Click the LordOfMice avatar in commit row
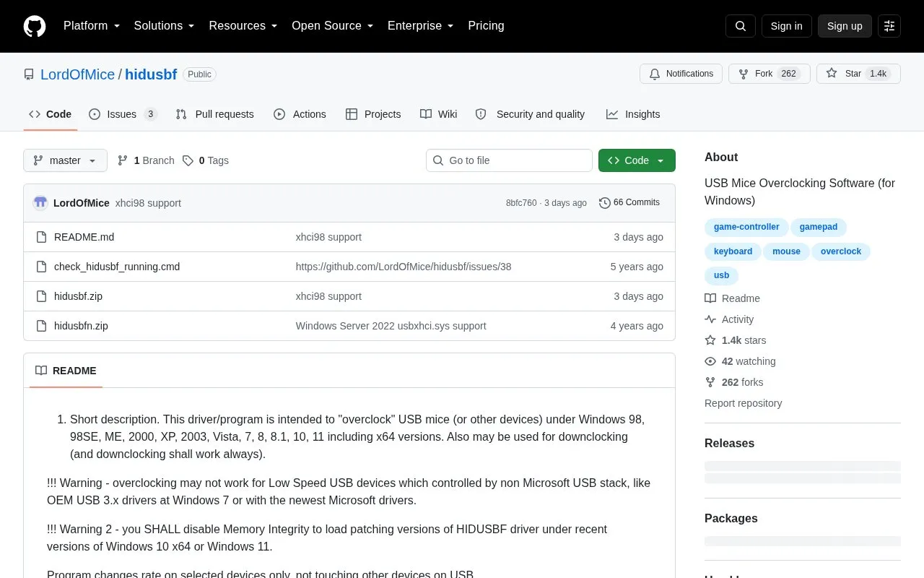 click(x=40, y=203)
